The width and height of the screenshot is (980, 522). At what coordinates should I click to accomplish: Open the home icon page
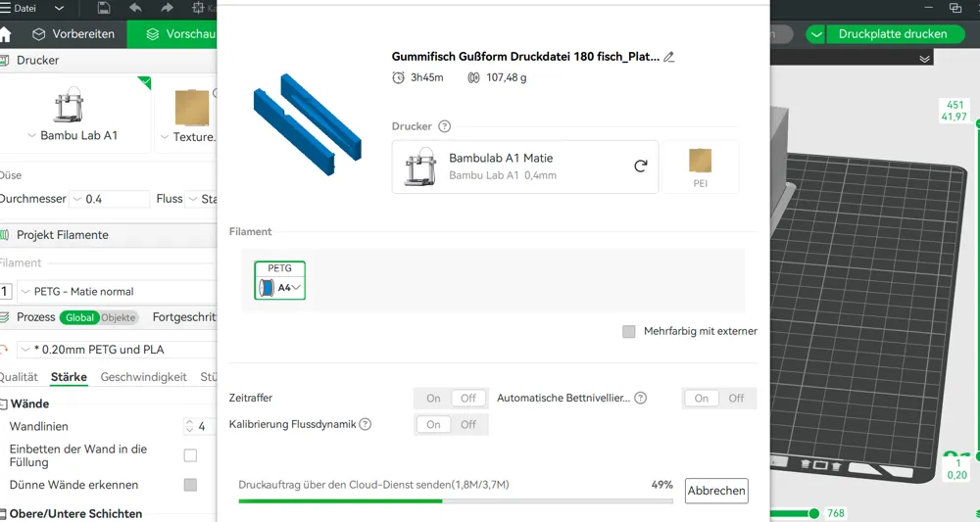point(5,34)
